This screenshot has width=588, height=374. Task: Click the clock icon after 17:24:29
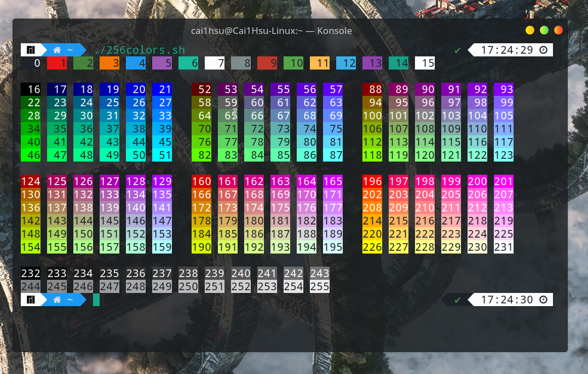(543, 50)
